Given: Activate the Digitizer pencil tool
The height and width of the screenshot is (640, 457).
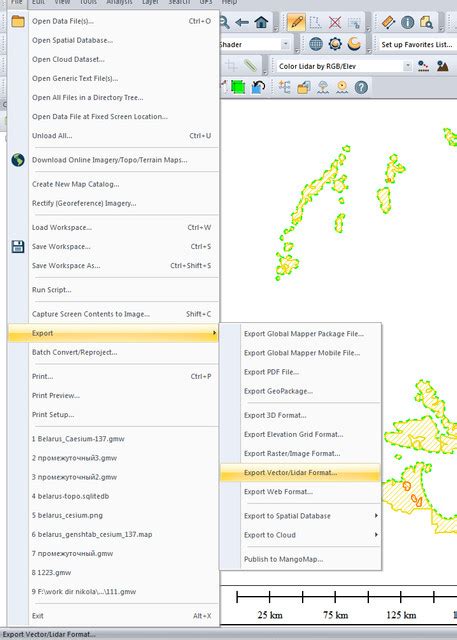Looking at the screenshot, I should tap(296, 22).
